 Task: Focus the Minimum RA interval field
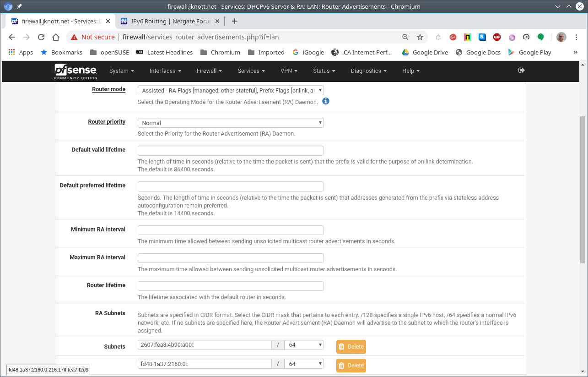point(231,230)
